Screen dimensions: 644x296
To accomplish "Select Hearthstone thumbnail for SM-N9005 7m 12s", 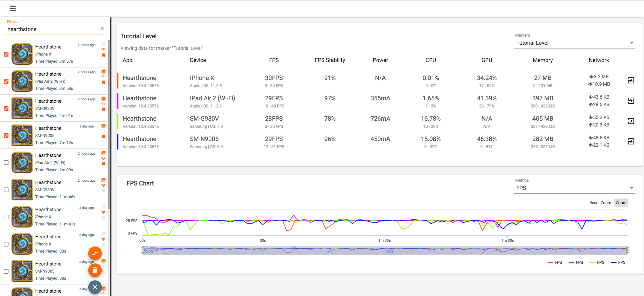I will (22, 135).
